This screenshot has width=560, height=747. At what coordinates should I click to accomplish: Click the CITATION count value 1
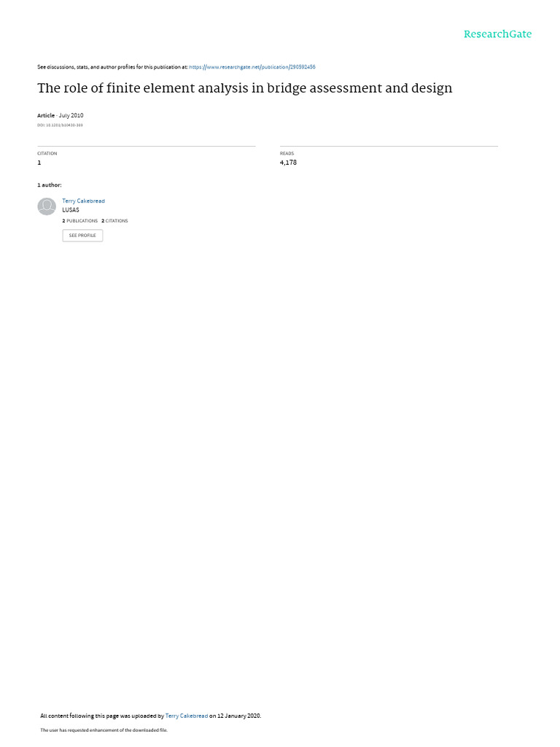coord(39,163)
